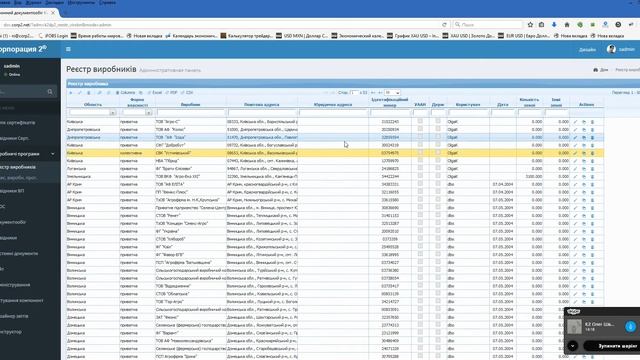Click the Skype microphone icon in overlay
Screen dimensions: 640x360
tap(630, 326)
